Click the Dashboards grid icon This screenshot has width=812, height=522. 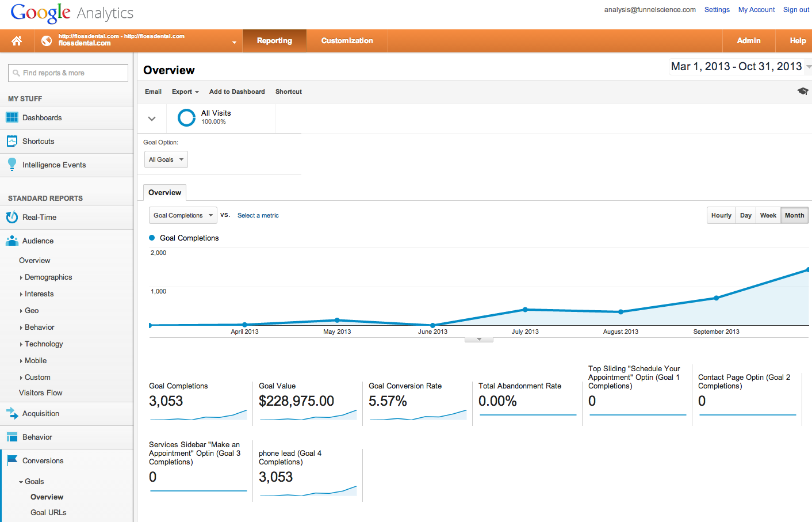point(12,117)
